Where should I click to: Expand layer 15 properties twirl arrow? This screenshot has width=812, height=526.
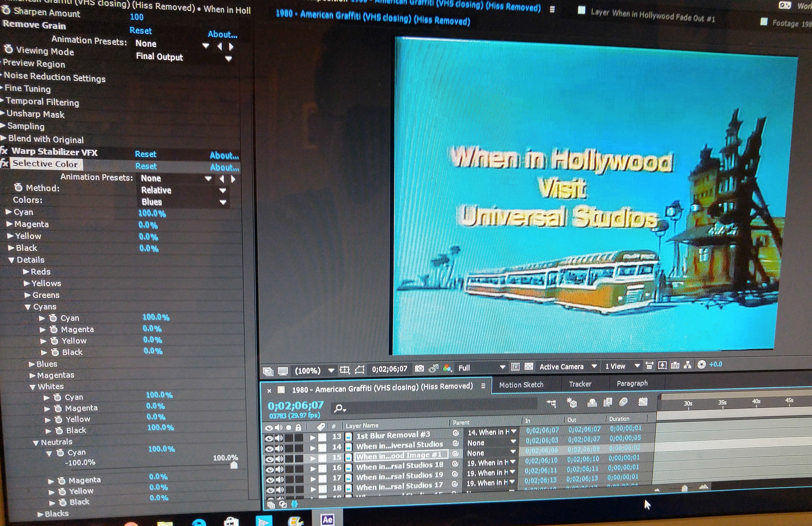312,458
